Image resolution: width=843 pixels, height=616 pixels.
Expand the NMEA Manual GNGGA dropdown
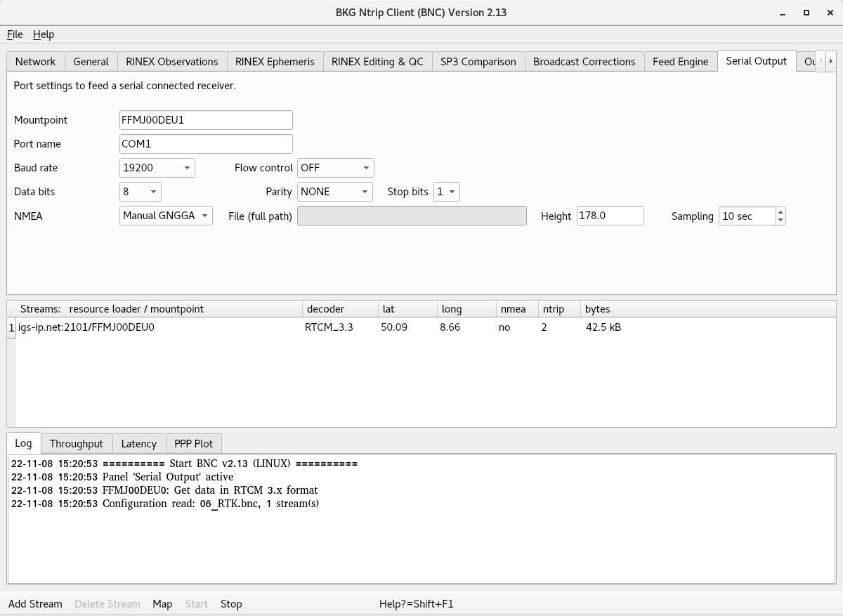166,216
